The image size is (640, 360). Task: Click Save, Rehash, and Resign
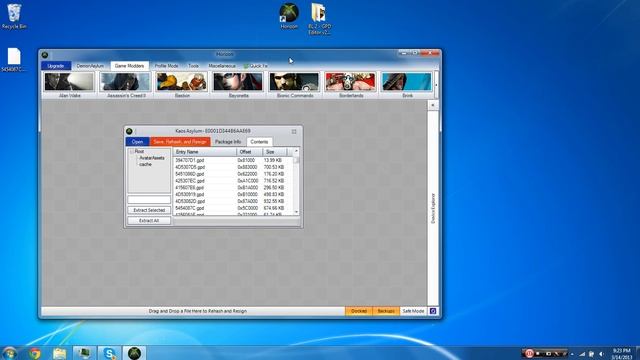coord(180,142)
